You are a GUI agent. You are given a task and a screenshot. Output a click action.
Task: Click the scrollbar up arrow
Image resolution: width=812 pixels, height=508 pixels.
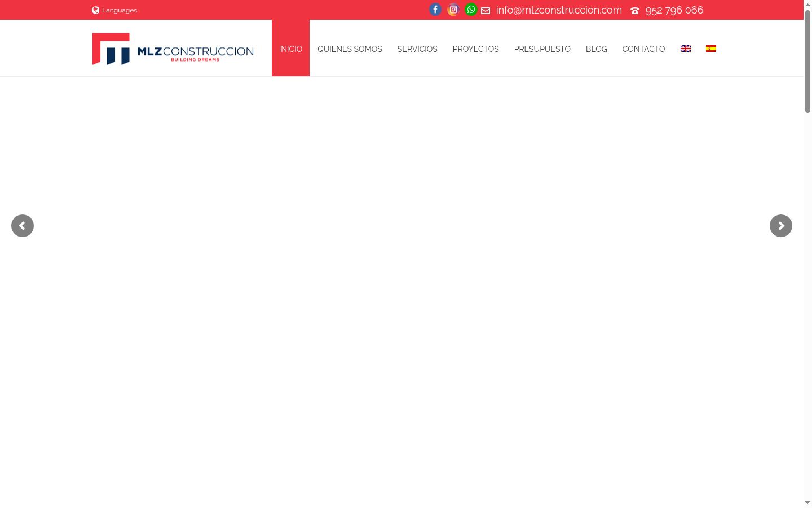(807, 5)
